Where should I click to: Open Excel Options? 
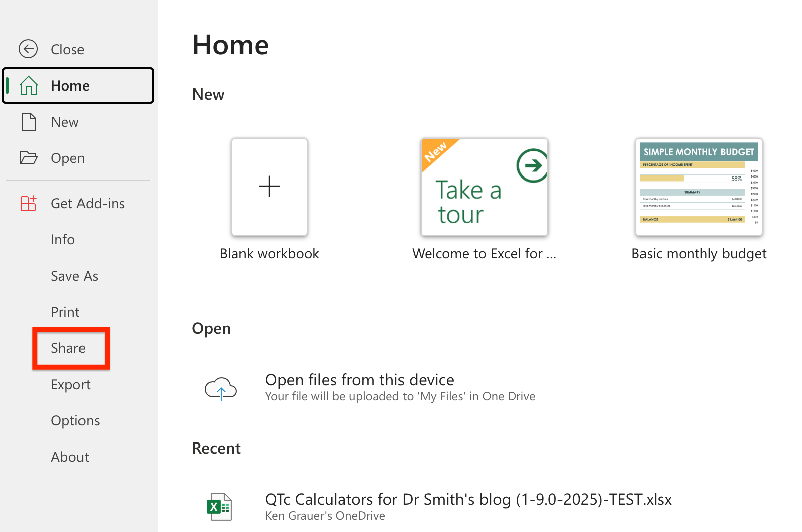point(75,420)
